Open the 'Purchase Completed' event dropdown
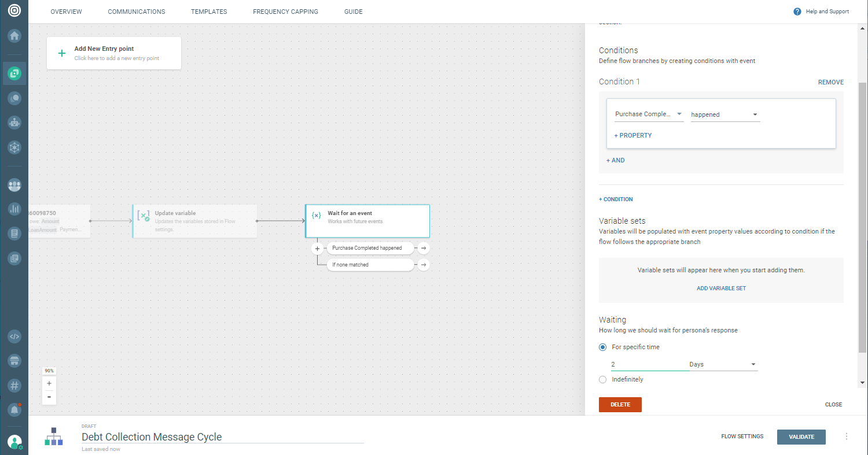The image size is (868, 455). [649, 114]
